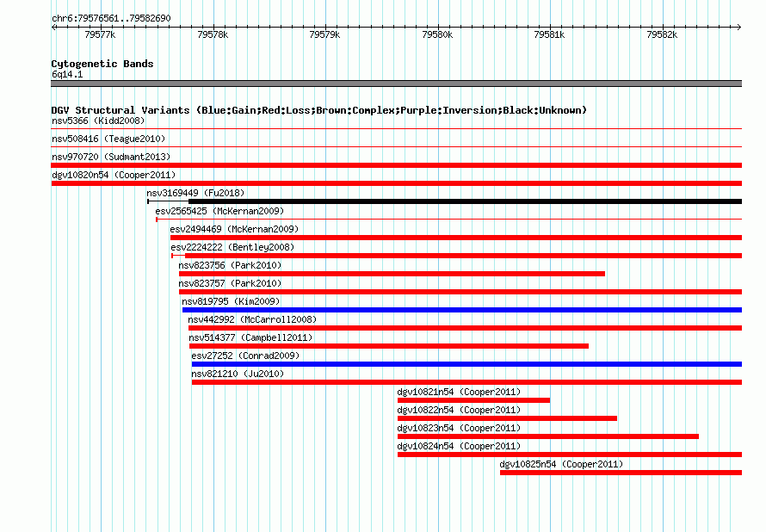Select the dgv10823n54 (Cooper2011) label
The width and height of the screenshot is (766, 532).
[459, 428]
